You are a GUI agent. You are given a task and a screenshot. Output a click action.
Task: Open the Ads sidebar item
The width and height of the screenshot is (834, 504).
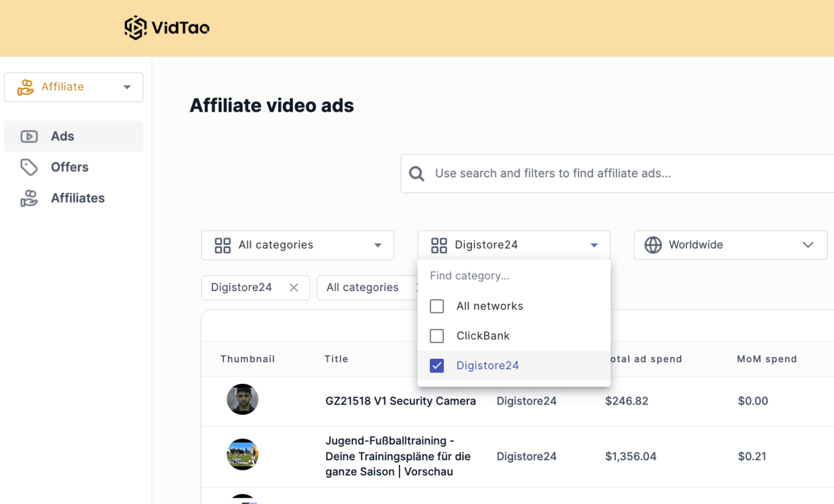tap(74, 136)
